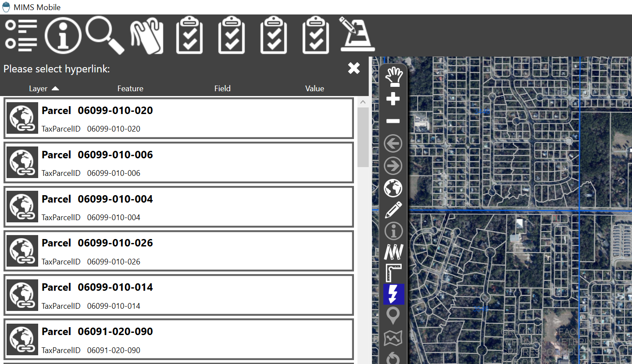Toggle the highlighted lightning bolt tool

coord(393,294)
